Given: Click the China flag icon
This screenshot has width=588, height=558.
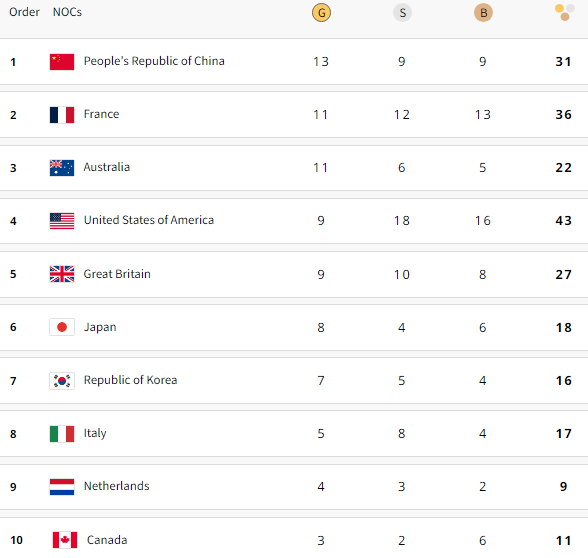Looking at the screenshot, I should 62,62.
